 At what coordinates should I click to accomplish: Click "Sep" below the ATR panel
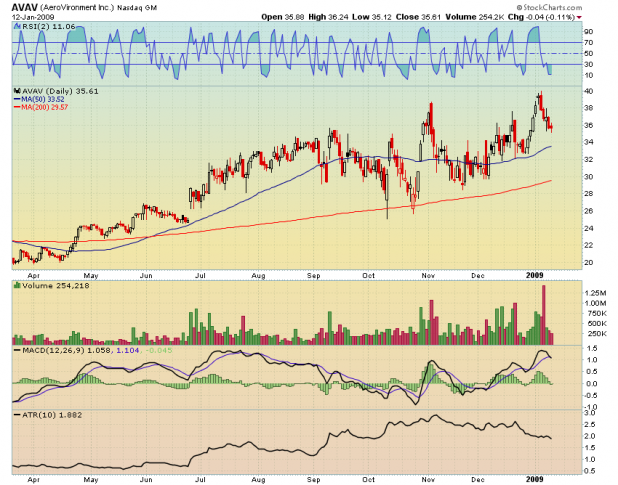tap(313, 479)
